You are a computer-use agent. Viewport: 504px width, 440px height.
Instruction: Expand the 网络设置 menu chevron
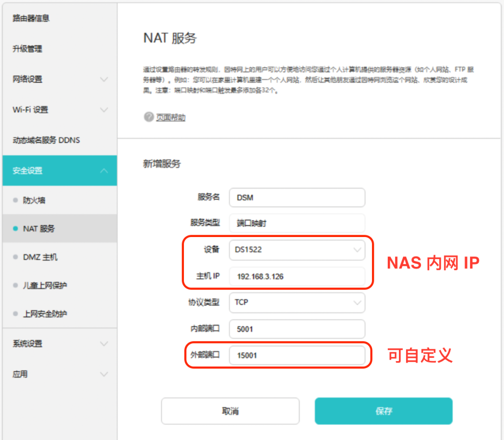[104, 79]
